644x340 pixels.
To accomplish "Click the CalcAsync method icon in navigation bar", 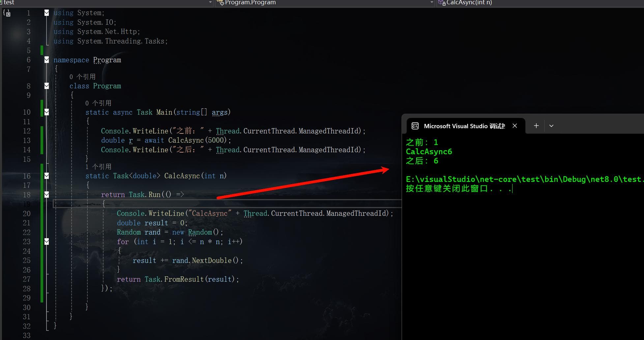I will pos(442,3).
